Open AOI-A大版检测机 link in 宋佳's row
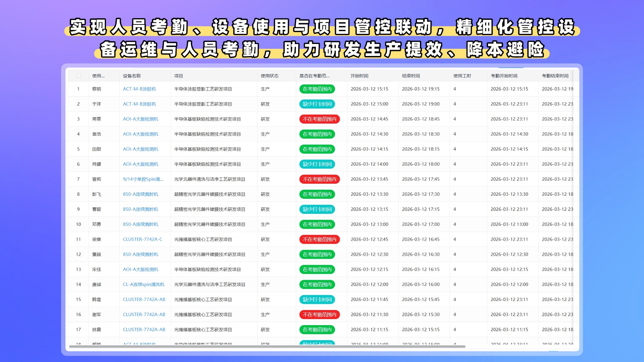This screenshot has height=362, width=644. point(141,269)
